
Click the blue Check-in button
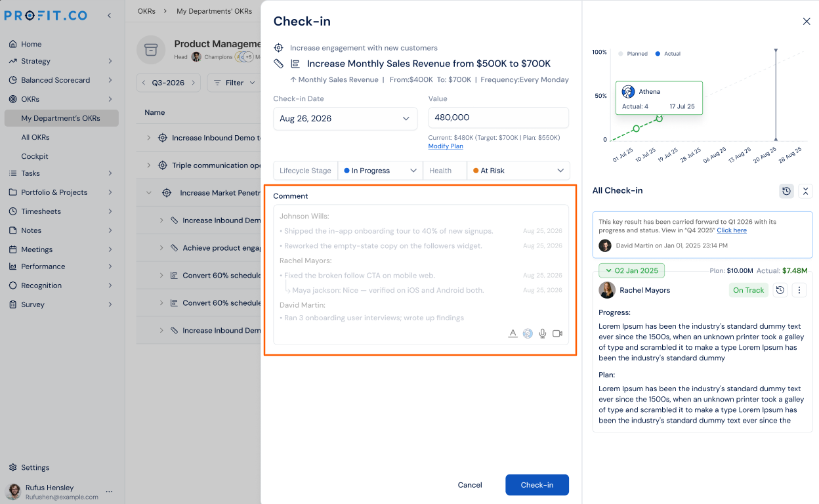coord(537,485)
